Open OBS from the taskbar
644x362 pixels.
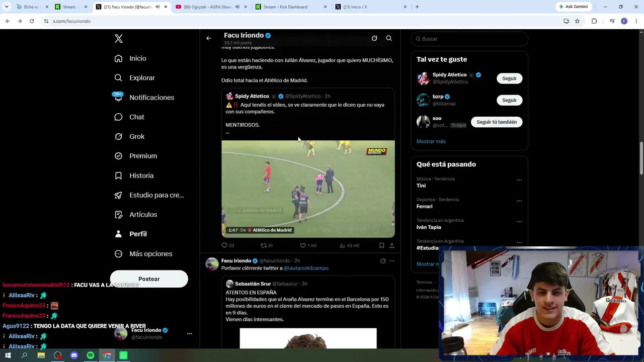[58, 355]
